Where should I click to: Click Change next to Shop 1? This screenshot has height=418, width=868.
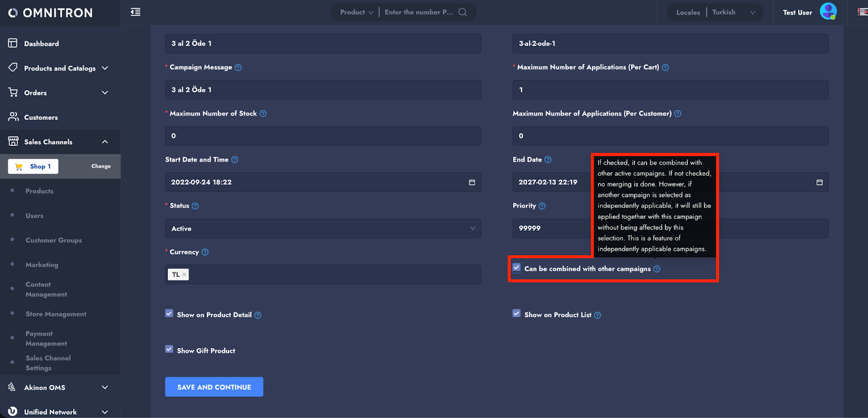[101, 166]
